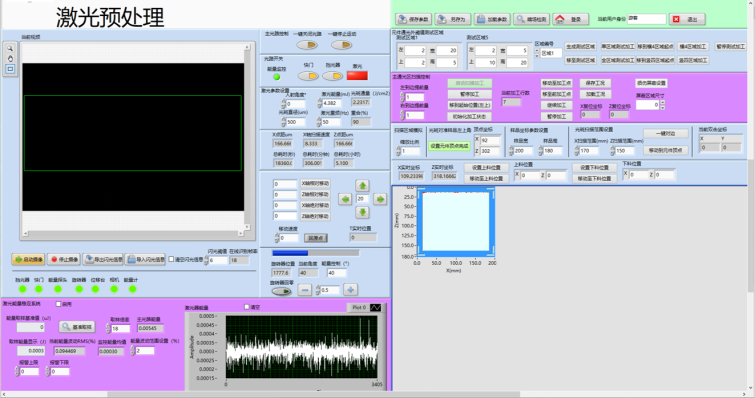
Task: Click the blue plus attenuator step button
Action: point(351,290)
